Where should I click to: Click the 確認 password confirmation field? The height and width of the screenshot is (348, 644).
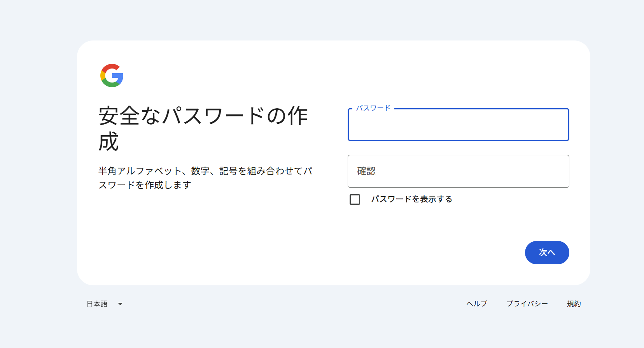pyautogui.click(x=458, y=171)
